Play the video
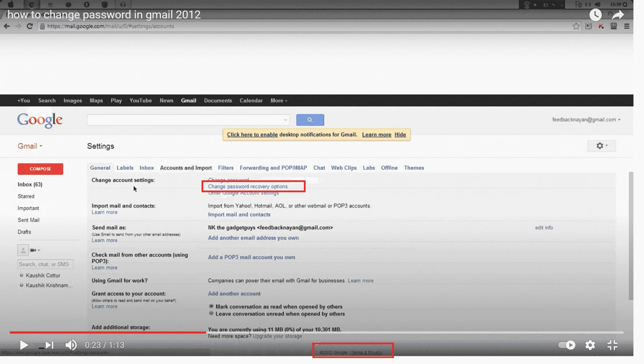644x364 pixels. point(24,345)
